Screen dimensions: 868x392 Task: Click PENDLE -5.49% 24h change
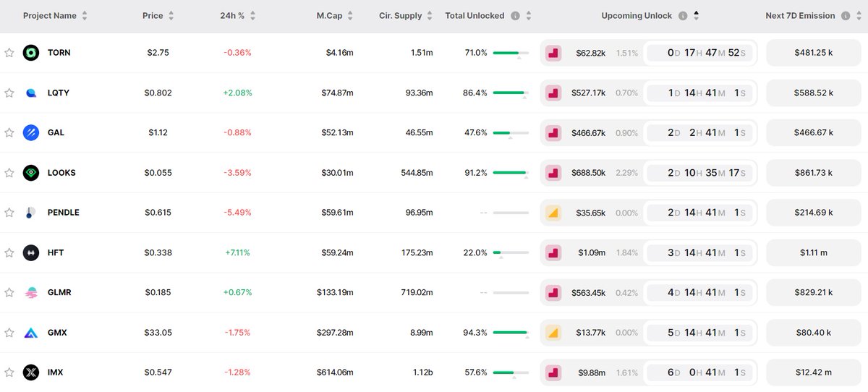pos(237,213)
